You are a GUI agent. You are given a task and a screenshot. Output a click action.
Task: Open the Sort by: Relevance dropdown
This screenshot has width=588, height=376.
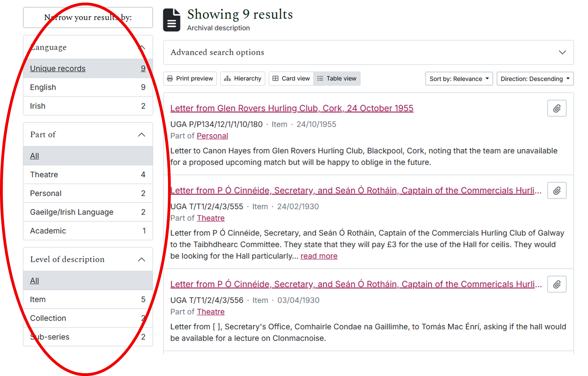[459, 79]
